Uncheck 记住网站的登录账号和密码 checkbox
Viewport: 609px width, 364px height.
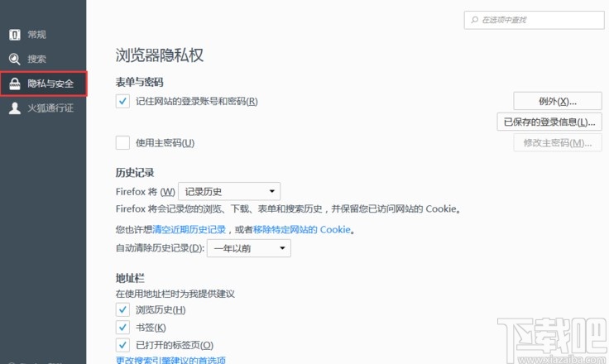(122, 102)
